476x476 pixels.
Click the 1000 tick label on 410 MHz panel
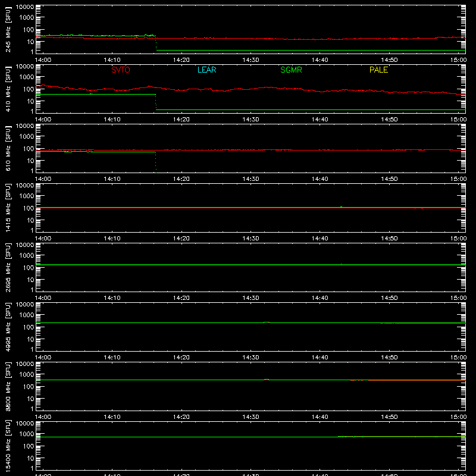click(x=27, y=77)
